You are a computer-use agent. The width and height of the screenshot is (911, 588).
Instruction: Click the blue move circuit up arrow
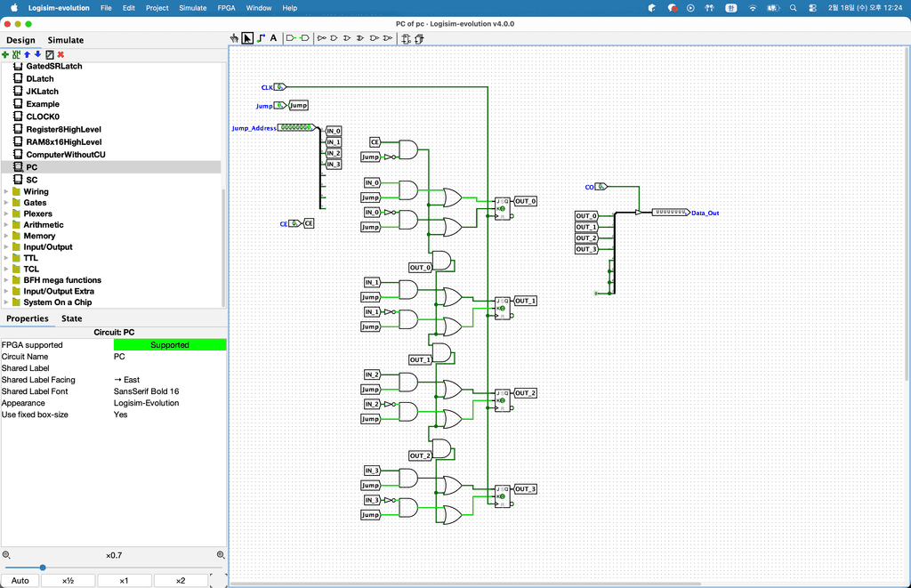tap(27, 54)
